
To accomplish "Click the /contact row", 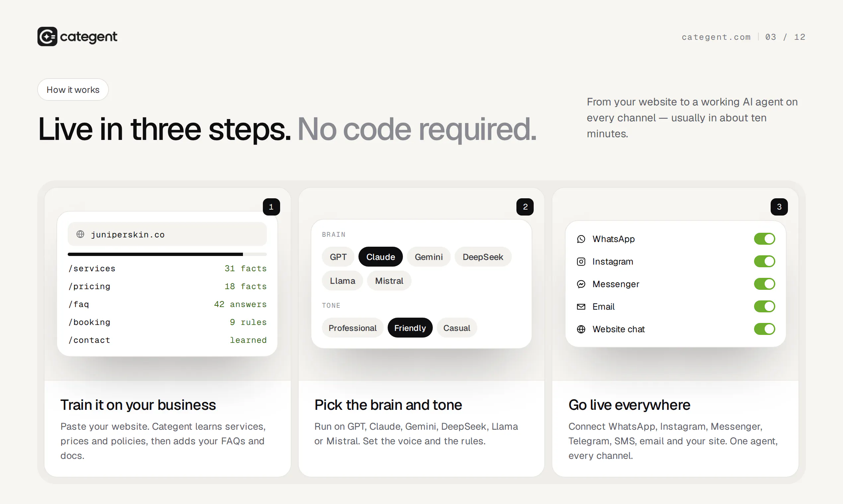I will [x=167, y=340].
